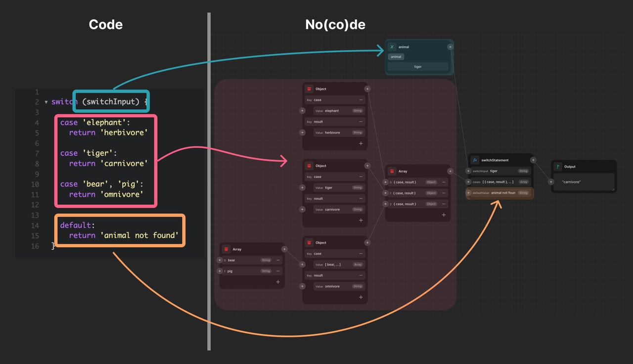Click the input port beside the [ bear, ... ] value

[302, 265]
